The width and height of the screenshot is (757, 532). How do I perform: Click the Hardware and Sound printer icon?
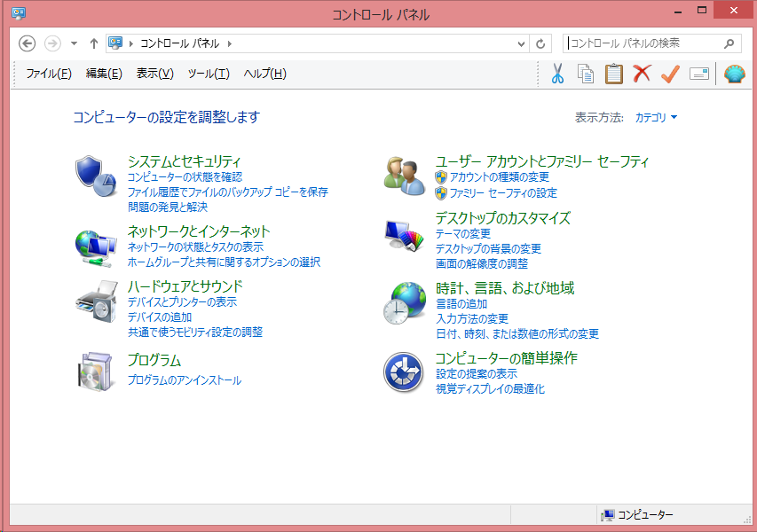[97, 301]
